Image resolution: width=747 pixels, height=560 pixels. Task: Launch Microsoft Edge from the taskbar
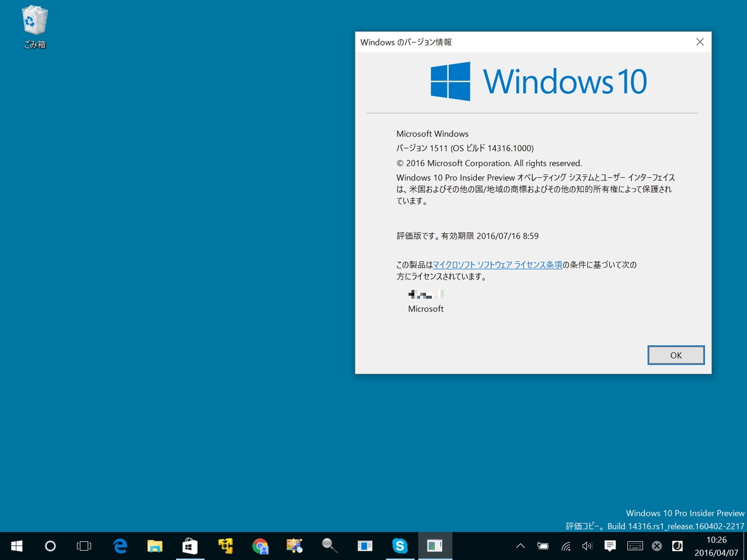click(x=120, y=545)
